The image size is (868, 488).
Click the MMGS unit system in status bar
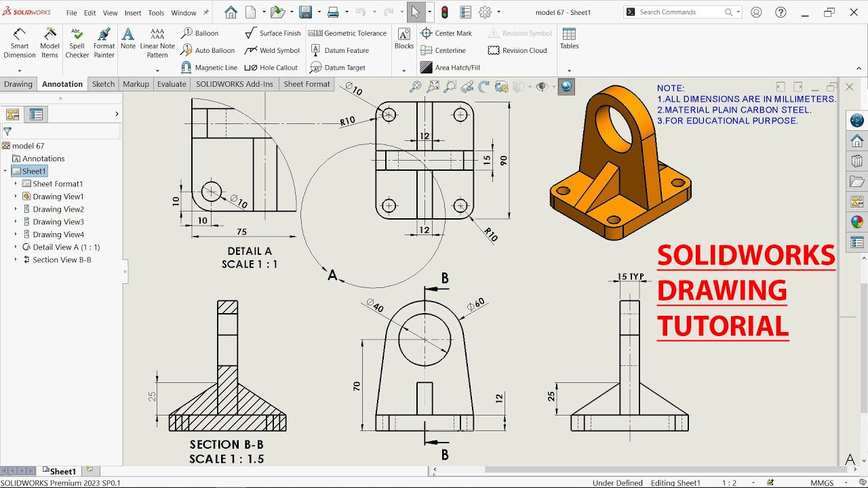tap(822, 483)
